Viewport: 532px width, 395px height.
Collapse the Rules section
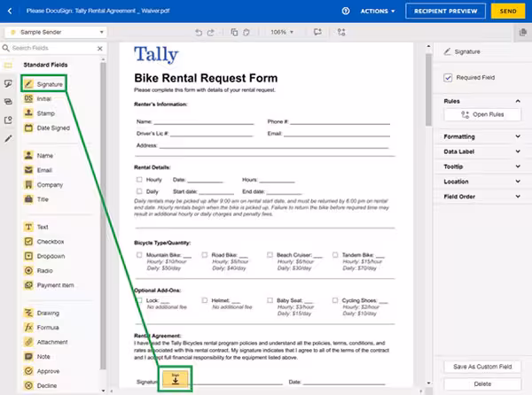pos(518,101)
